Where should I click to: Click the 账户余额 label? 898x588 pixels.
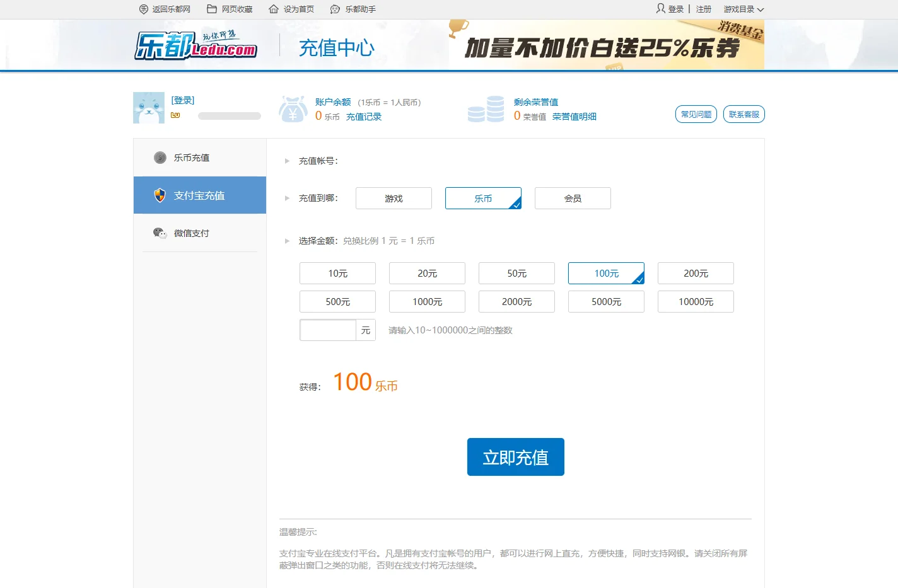pyautogui.click(x=333, y=102)
